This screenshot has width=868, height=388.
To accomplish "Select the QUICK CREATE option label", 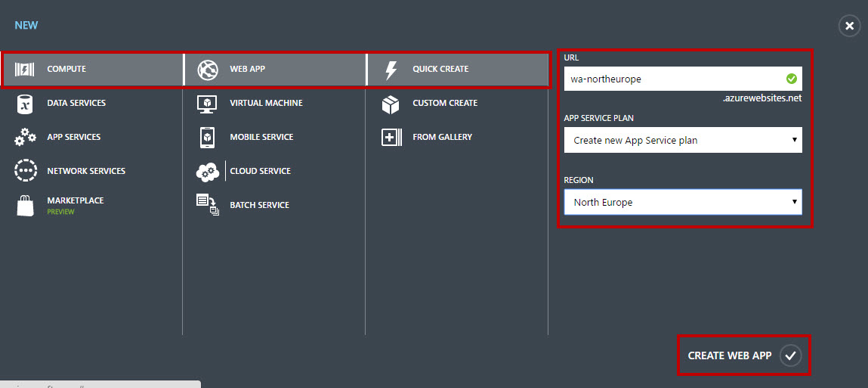I will click(440, 70).
